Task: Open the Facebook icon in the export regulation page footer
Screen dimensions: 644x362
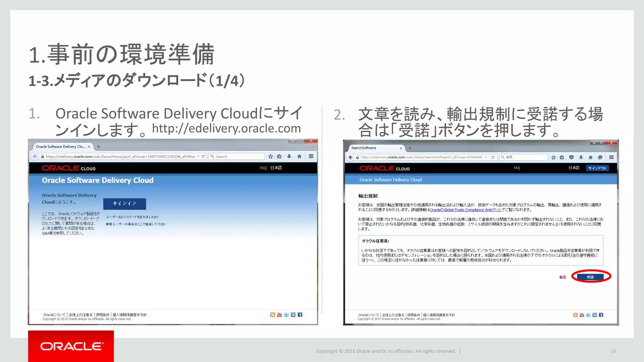Action: coord(601,315)
